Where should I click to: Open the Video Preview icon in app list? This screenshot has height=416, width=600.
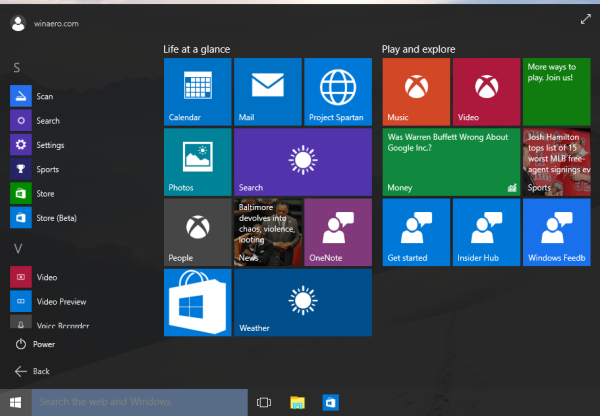coord(21,301)
